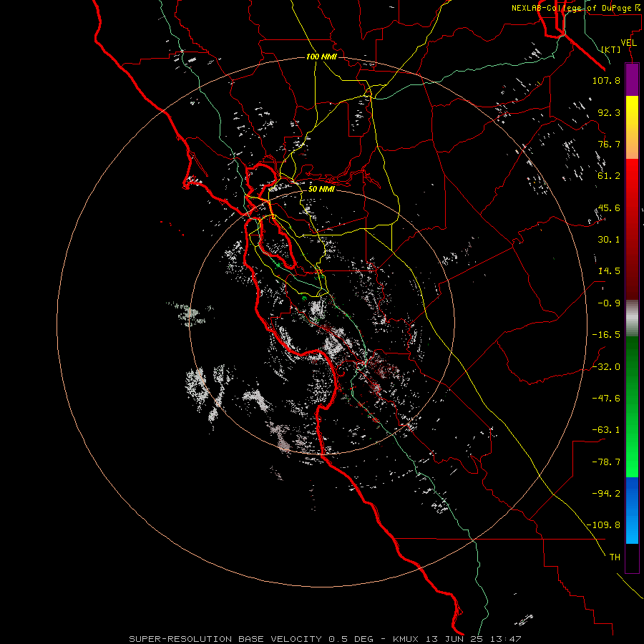This screenshot has width=644, height=644.
Task: Click the -109.8 velocity scale value
Action: point(603,525)
